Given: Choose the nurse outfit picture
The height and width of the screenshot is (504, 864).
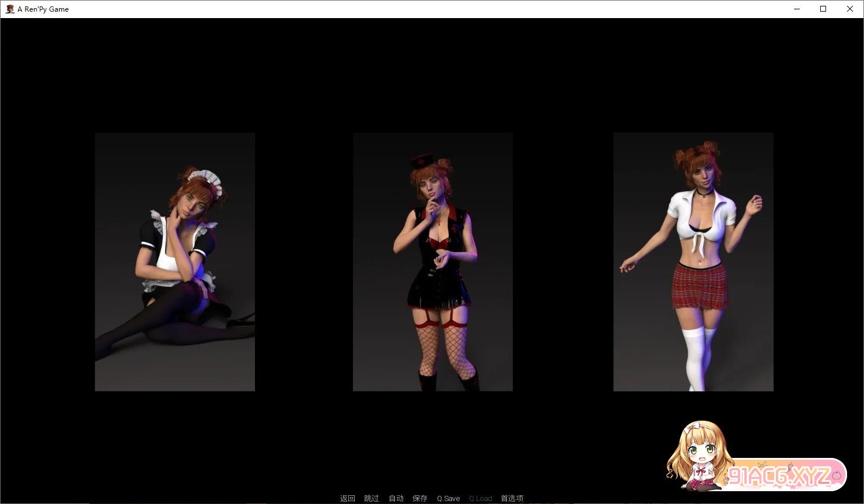Looking at the screenshot, I should click(432, 261).
